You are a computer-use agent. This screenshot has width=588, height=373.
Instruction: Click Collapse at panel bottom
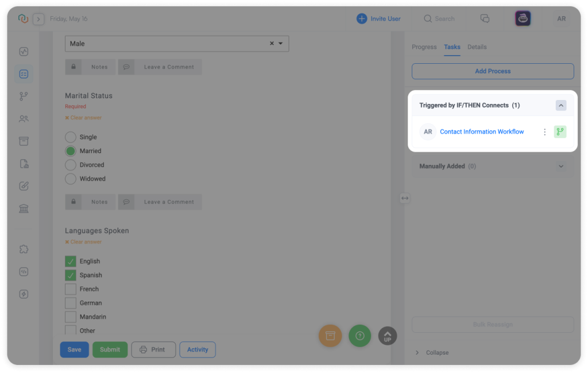(x=437, y=352)
